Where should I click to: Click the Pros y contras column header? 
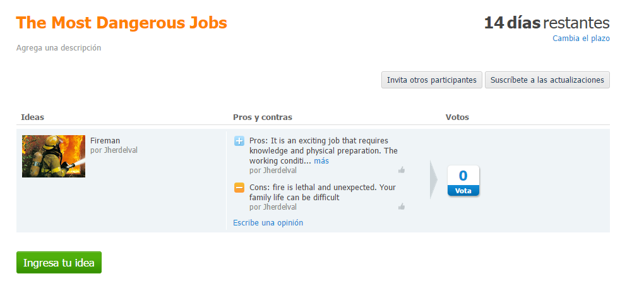pyautogui.click(x=263, y=117)
